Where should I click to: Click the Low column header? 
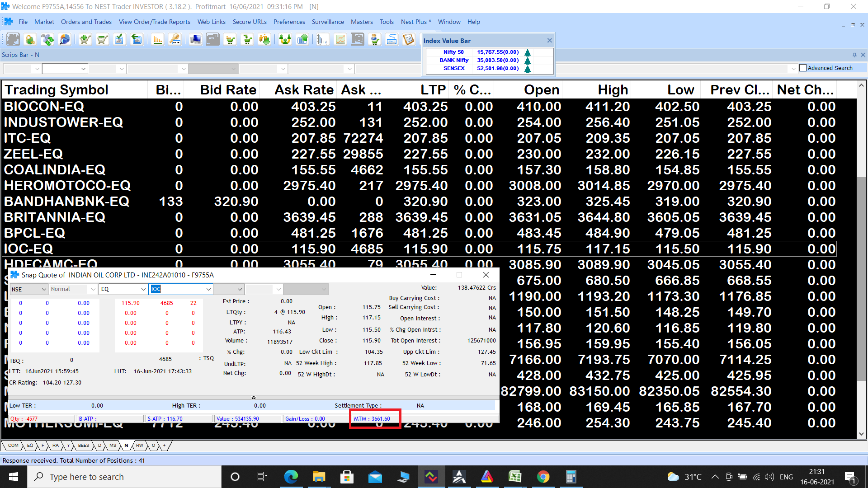[x=666, y=90]
